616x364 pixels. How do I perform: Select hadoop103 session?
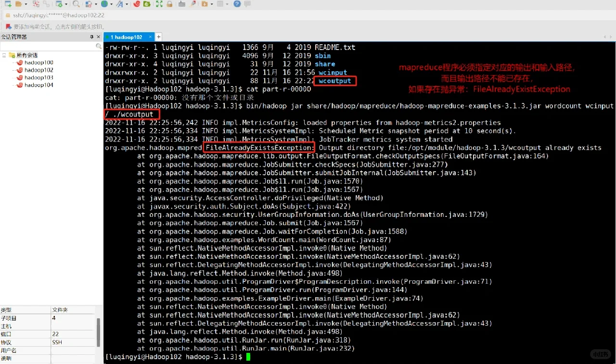(x=35, y=77)
